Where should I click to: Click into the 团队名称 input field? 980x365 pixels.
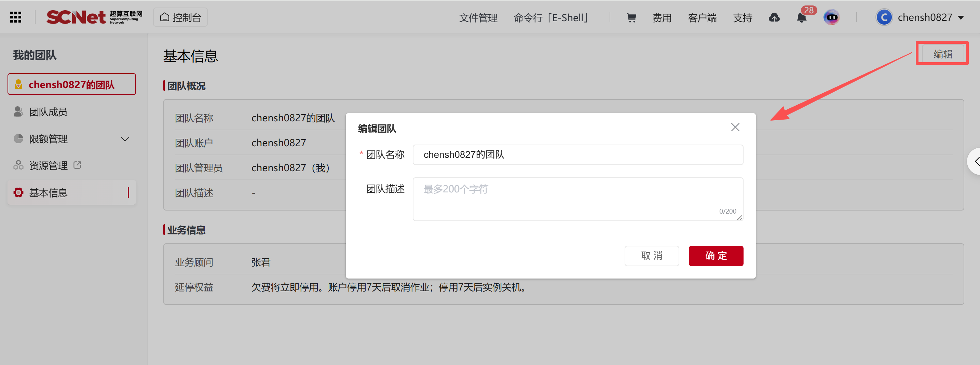point(577,154)
